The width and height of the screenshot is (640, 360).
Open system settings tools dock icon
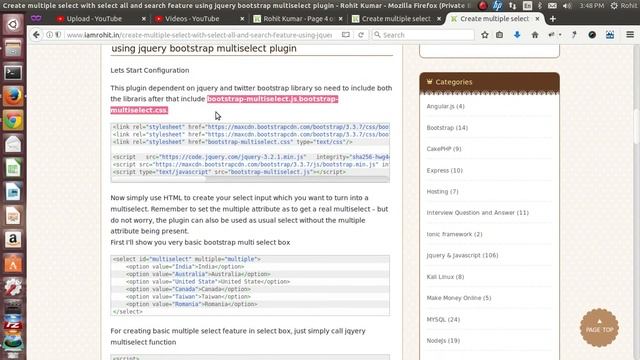pos(13,287)
